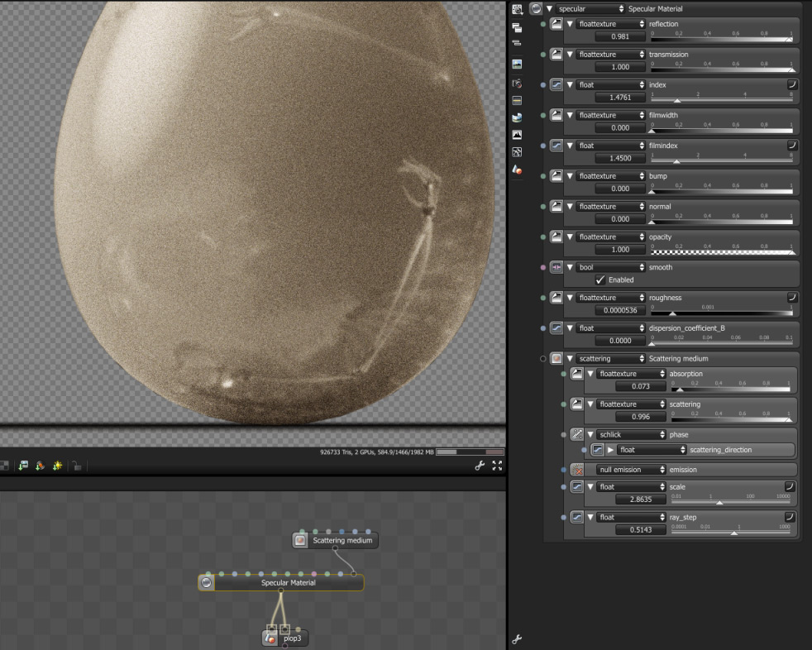
Task: Click the material picker icon in viewport toolbar
Action: coord(40,466)
